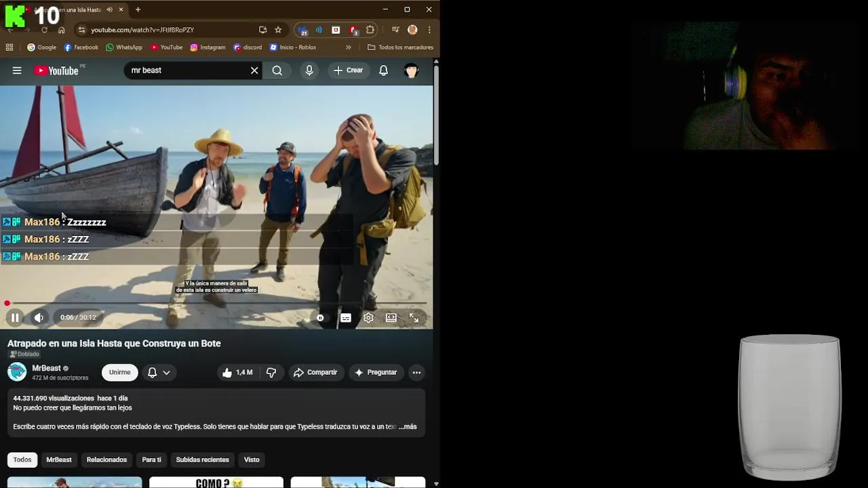The width and height of the screenshot is (868, 488).
Task: Select the "Relacionados" filter chip
Action: tap(106, 460)
